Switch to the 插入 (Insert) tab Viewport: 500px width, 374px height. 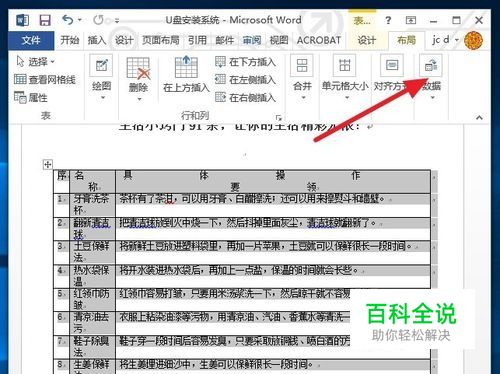[97, 40]
